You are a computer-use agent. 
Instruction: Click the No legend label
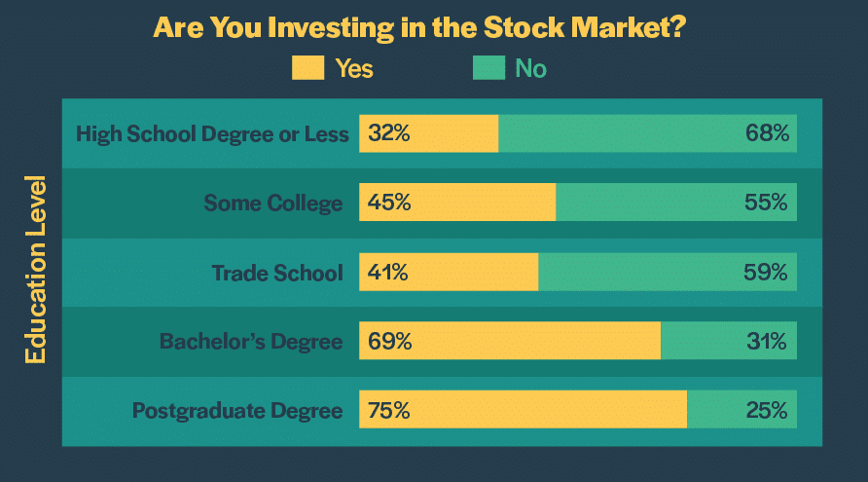point(531,68)
